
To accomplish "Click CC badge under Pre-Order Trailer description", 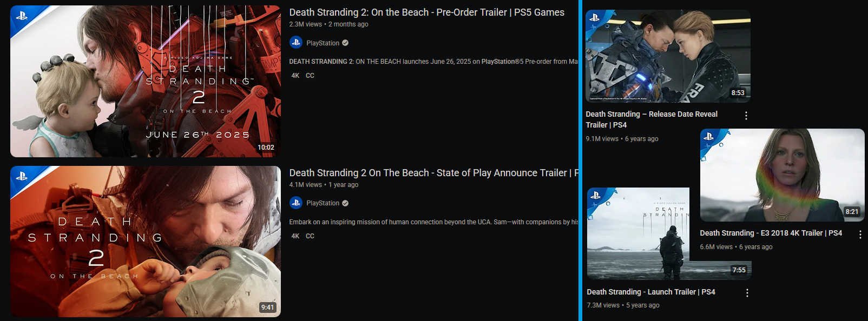I will click(310, 76).
